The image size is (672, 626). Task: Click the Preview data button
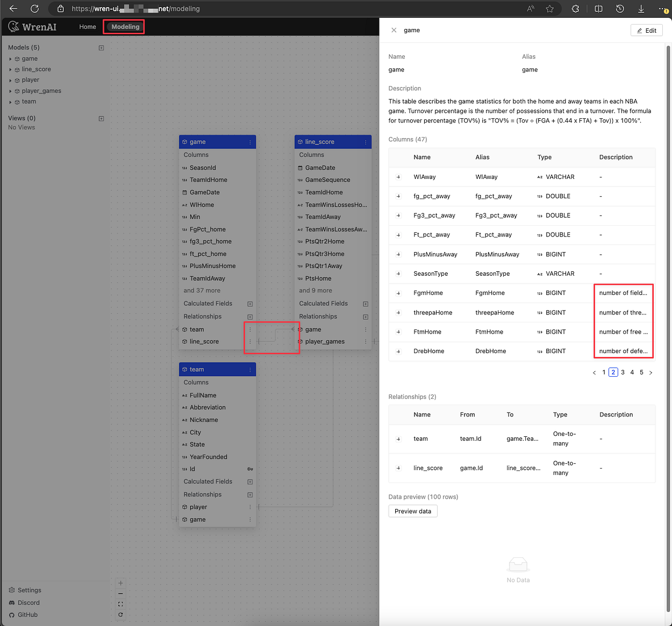[x=412, y=511]
